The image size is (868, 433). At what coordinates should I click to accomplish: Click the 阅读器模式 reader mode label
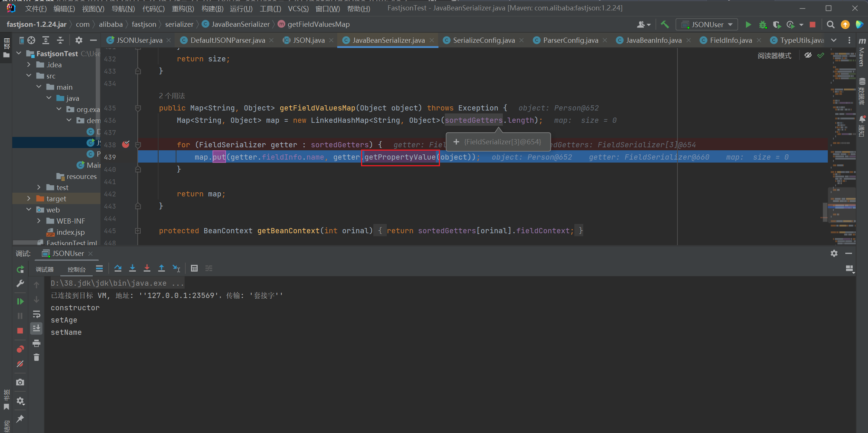tap(774, 55)
